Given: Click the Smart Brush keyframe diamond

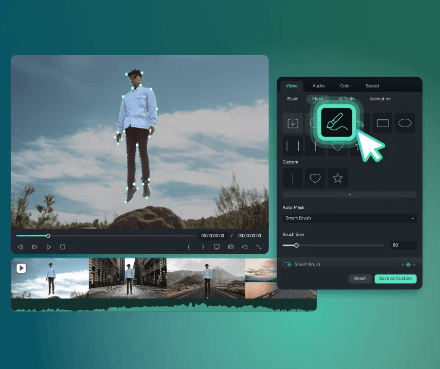Looking at the screenshot, I should 408,265.
